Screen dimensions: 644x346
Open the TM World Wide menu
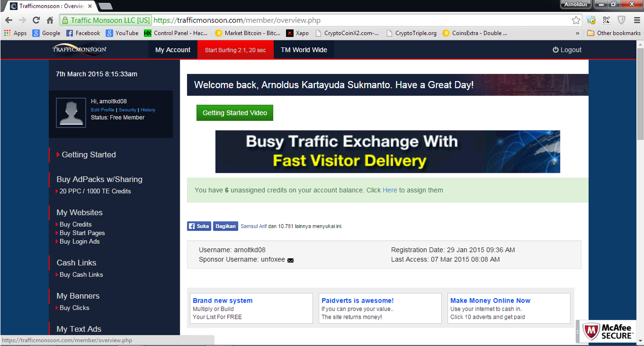click(304, 50)
